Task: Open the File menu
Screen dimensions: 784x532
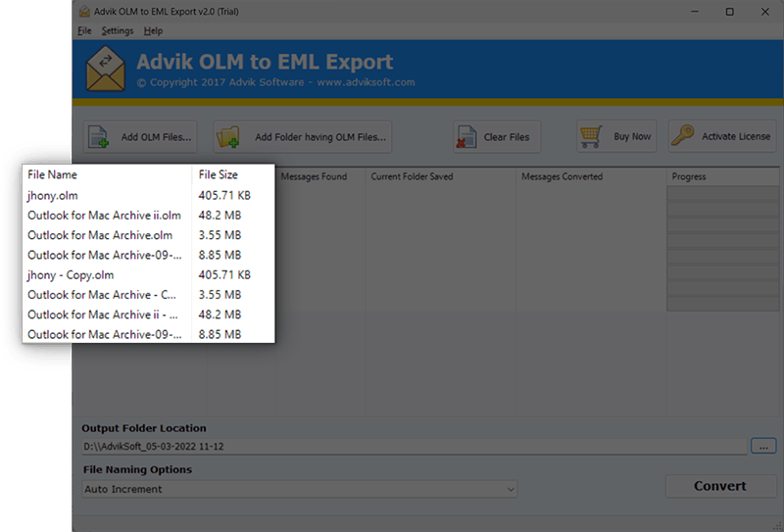Action: 84,31
